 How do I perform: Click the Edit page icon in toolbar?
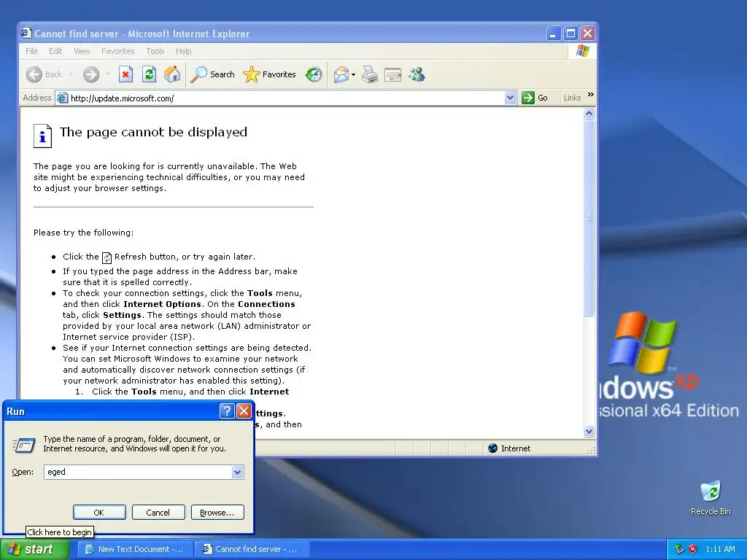[x=393, y=75]
